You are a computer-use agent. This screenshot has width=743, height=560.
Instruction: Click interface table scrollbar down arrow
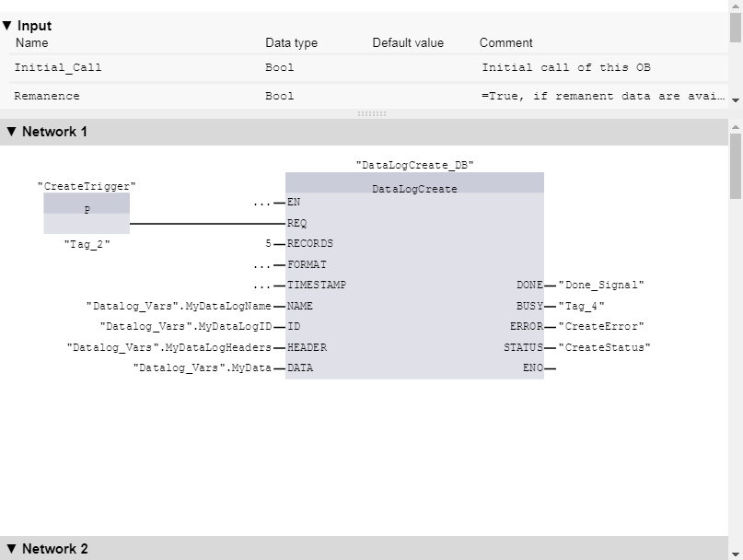736,100
